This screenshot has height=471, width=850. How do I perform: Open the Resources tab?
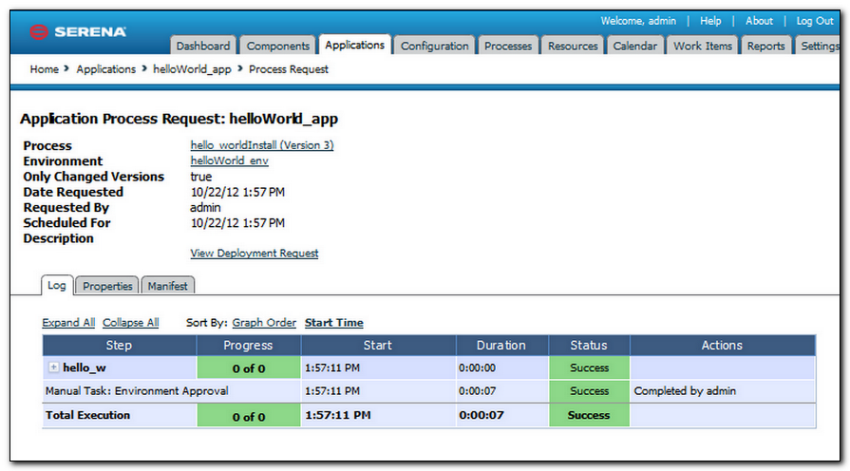[x=572, y=46]
